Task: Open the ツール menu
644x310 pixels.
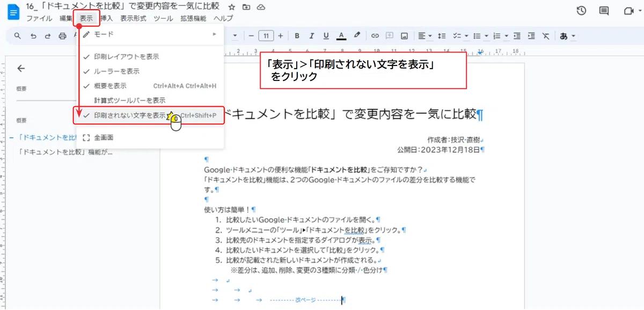Action: click(163, 18)
